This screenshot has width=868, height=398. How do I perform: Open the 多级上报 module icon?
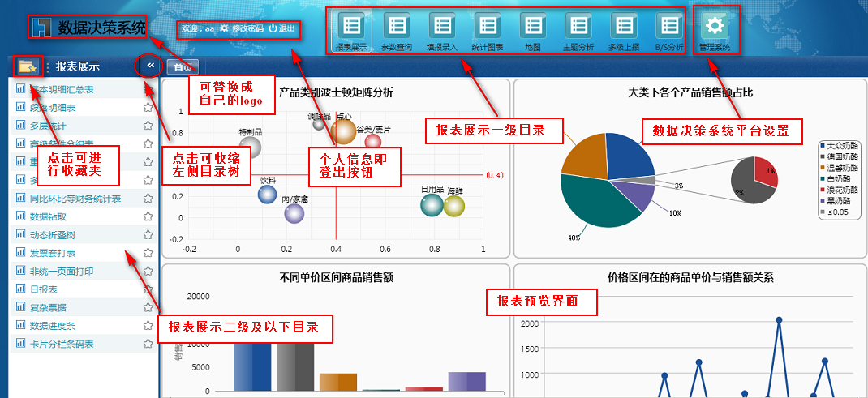625,25
